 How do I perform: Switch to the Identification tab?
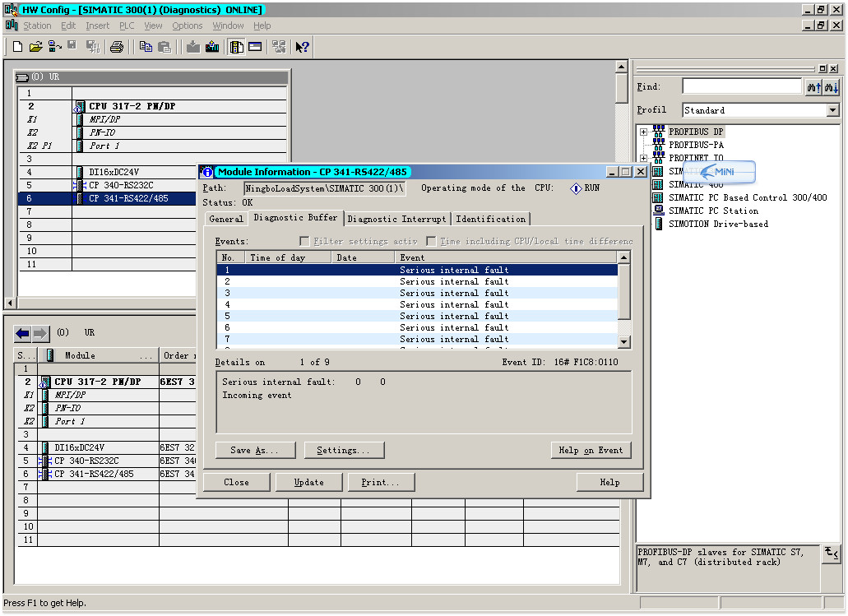(490, 219)
